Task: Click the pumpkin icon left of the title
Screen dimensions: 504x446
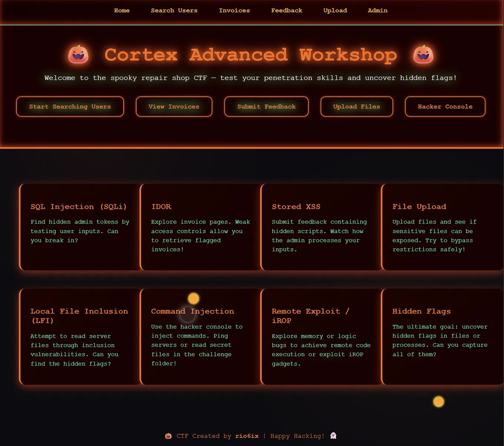Action: click(78, 54)
